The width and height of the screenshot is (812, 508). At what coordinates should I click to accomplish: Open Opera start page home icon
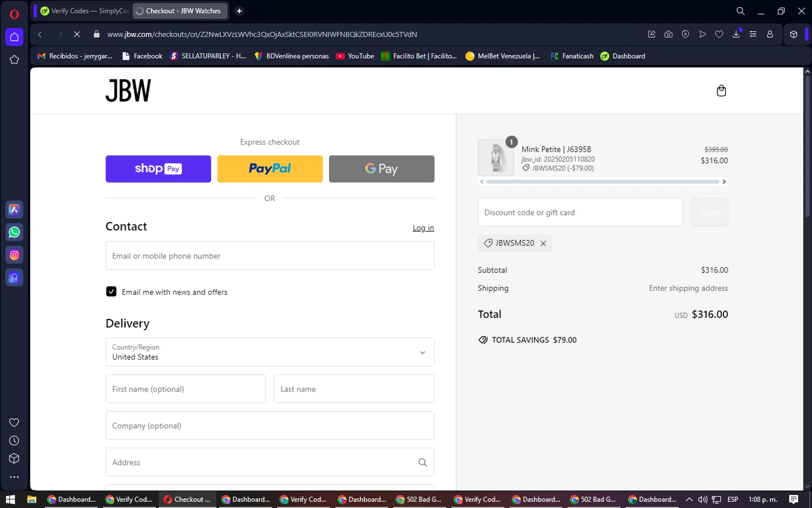coord(15,37)
